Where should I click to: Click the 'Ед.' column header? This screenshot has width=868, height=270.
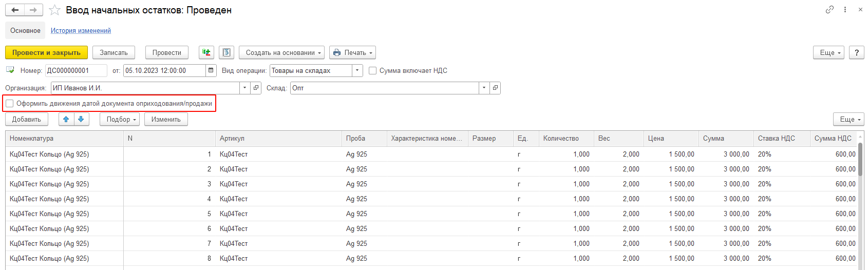click(x=526, y=138)
